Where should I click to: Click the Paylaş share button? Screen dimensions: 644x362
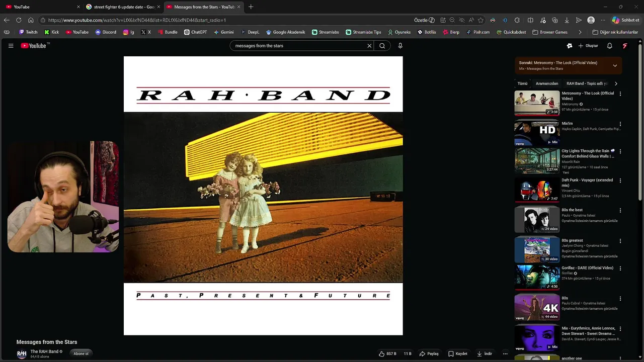(429, 353)
